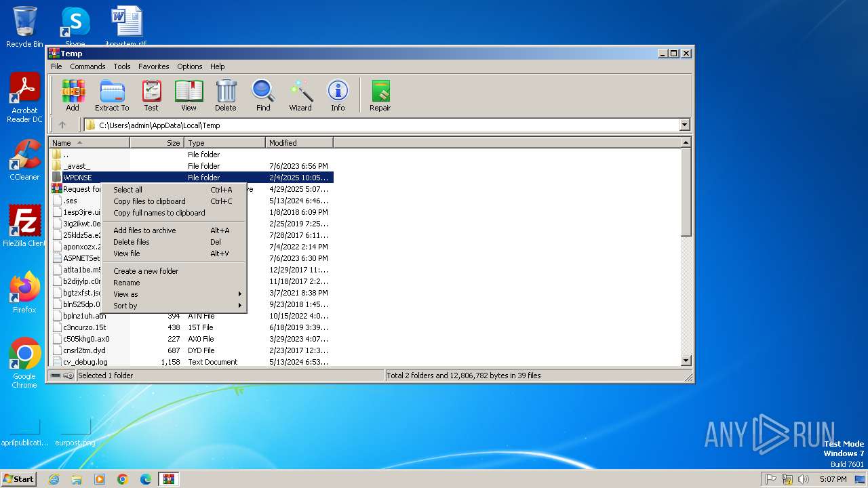
Task: Click Edge icon in taskbar
Action: tap(146, 479)
